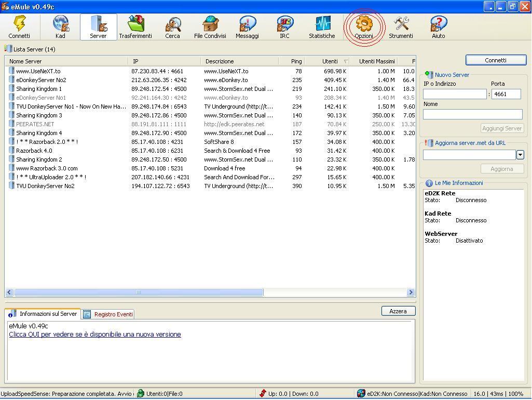
Task: Select the ! * * Razorback 2.0 * * ! row
Action: click(x=210, y=142)
